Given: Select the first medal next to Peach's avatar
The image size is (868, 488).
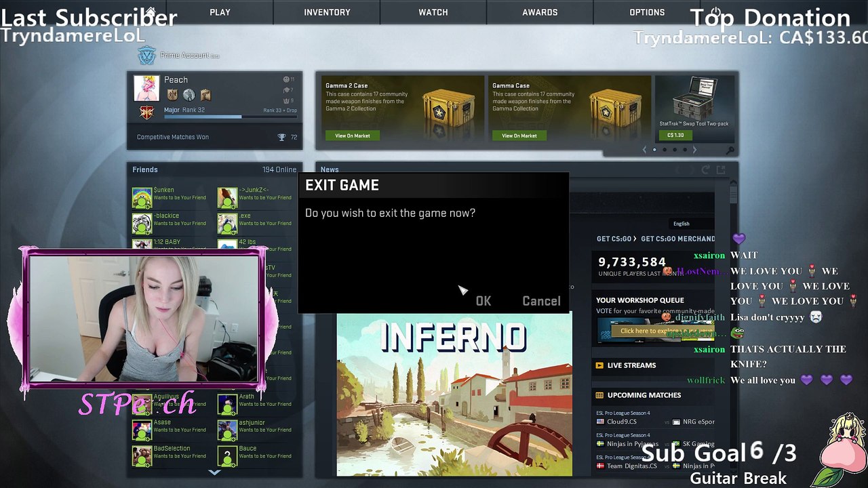Looking at the screenshot, I should (172, 95).
